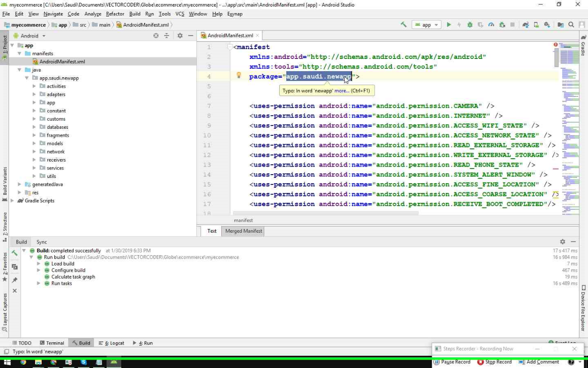Start debugging with the green bug icon
This screenshot has height=368, width=588.
pyautogui.click(x=470, y=25)
